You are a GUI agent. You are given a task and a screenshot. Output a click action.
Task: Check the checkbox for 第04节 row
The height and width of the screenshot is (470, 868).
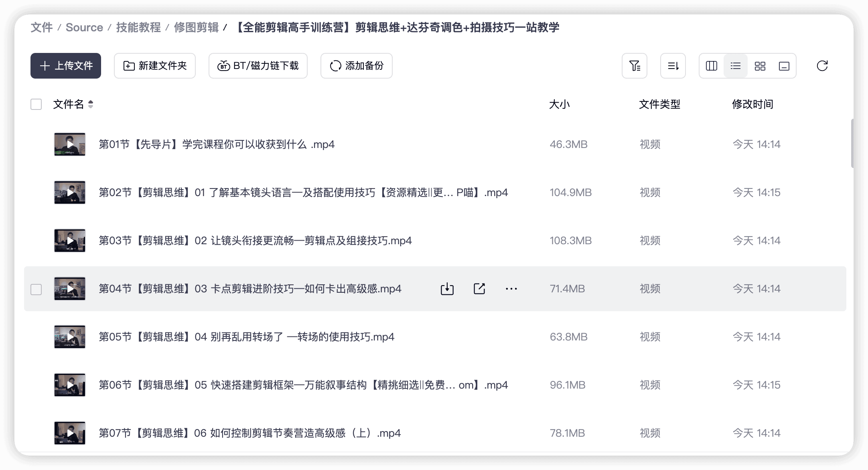(36, 288)
